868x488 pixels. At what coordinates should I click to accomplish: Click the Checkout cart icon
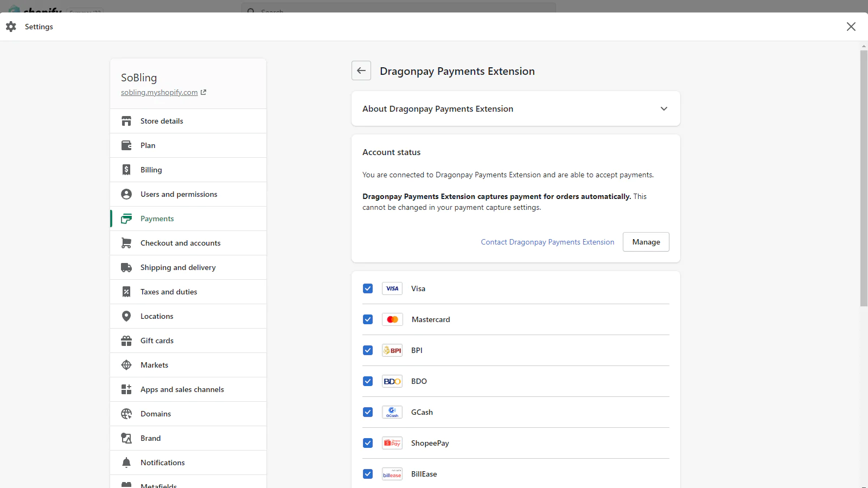[126, 243]
